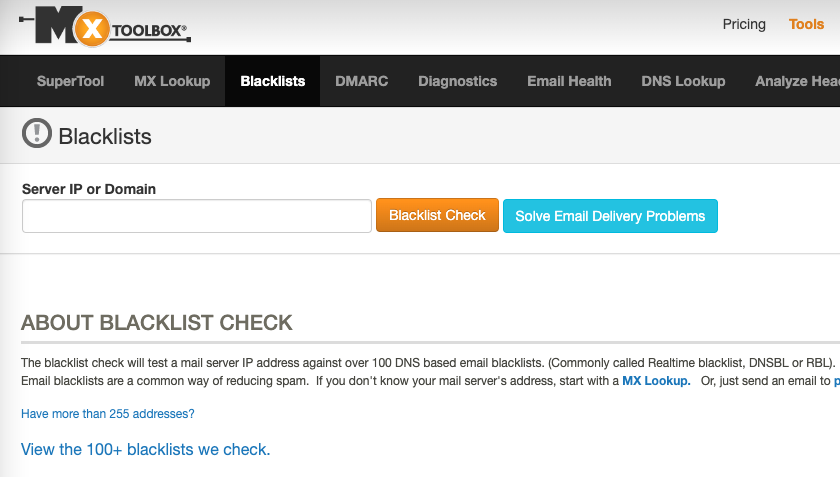
Task: Follow the MX Lookup inline link
Action: pyautogui.click(x=656, y=381)
